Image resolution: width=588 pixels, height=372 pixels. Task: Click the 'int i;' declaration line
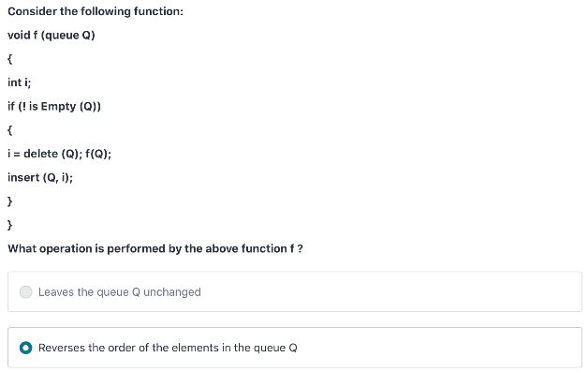[x=19, y=82]
